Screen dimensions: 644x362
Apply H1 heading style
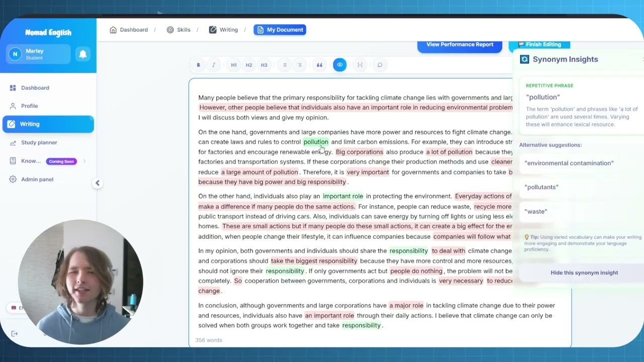[234, 65]
